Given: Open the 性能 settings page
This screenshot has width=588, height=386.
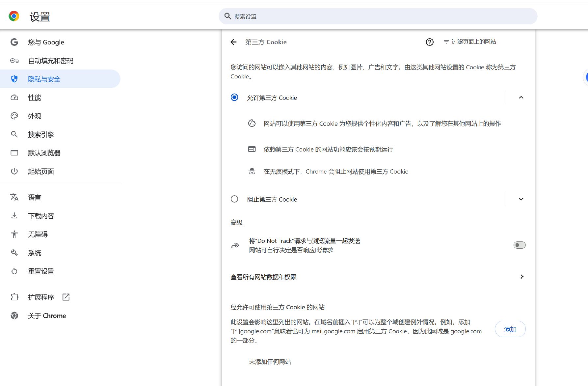Looking at the screenshot, I should [x=35, y=97].
